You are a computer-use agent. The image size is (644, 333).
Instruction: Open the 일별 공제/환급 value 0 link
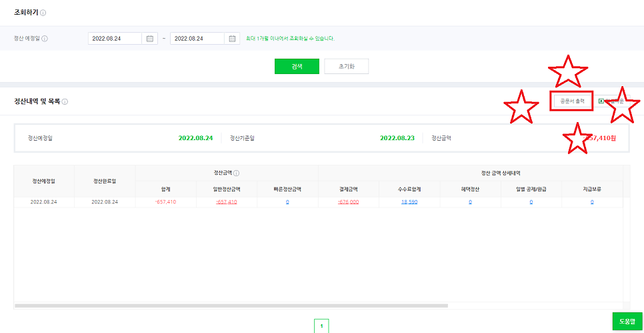point(531,202)
